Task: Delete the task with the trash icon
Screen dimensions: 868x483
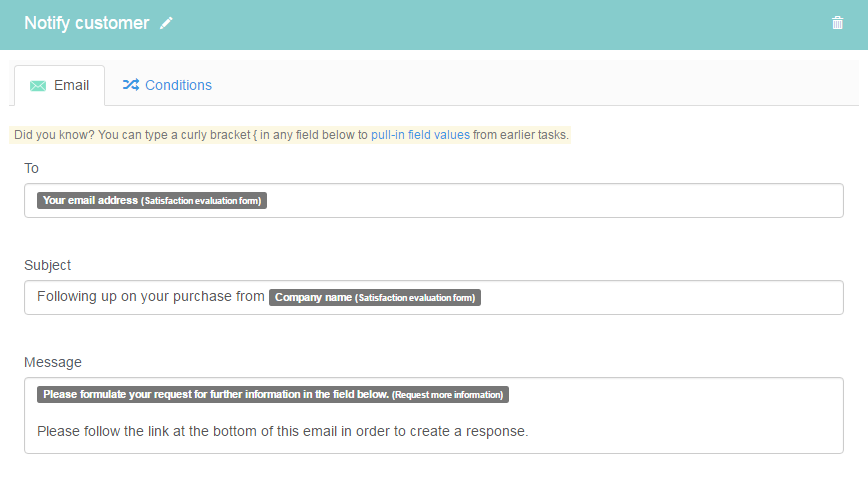Action: (x=837, y=23)
